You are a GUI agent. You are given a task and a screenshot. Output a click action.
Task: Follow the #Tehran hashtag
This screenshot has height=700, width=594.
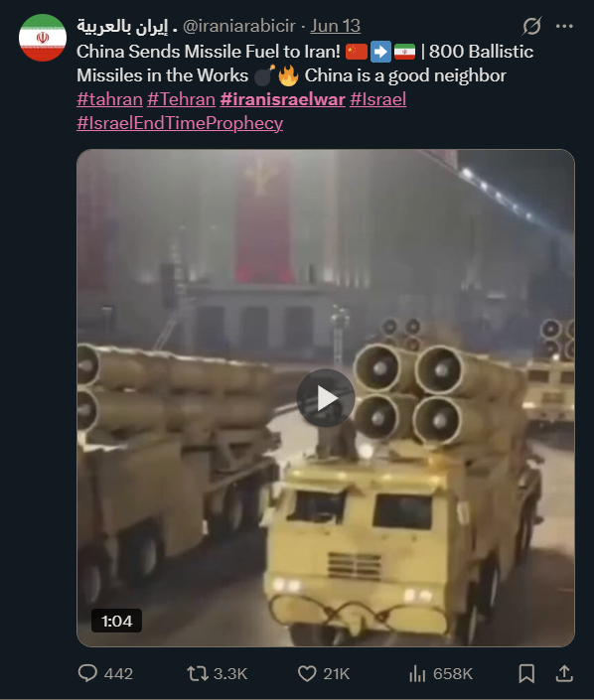(x=182, y=99)
